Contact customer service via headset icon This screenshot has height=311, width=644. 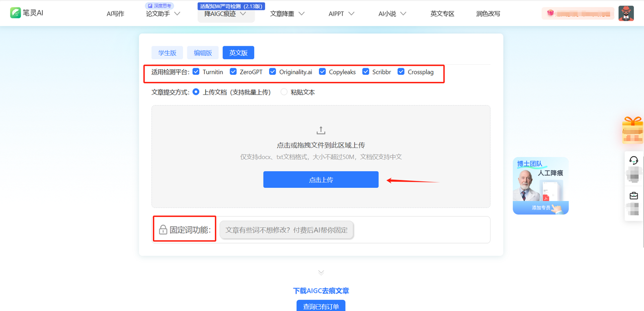pos(634,160)
